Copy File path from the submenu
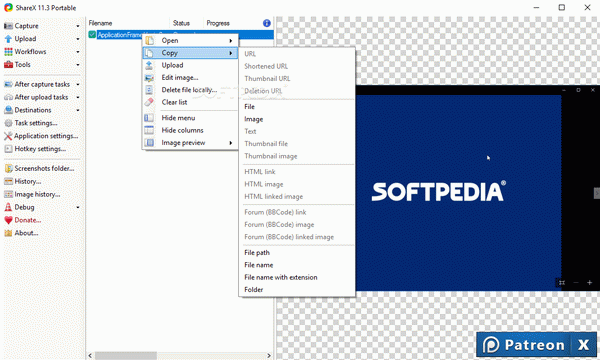The image size is (600, 360). (297, 252)
